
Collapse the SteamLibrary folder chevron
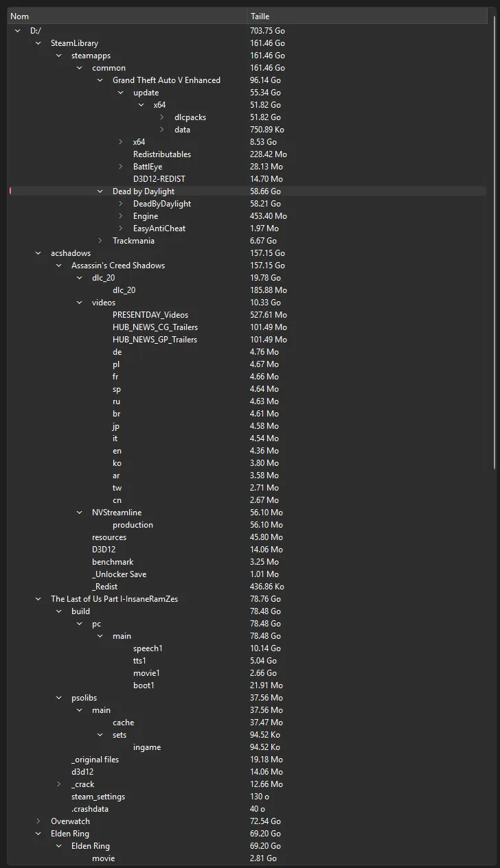(x=38, y=43)
